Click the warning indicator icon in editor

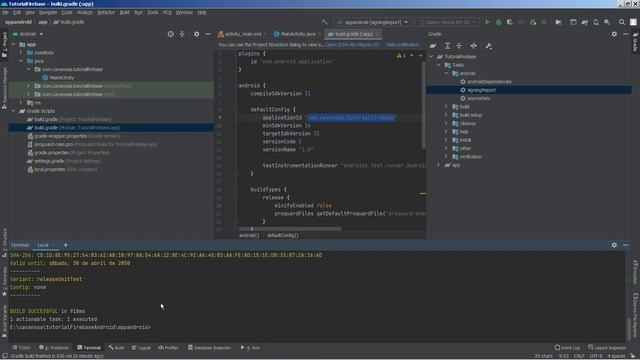pyautogui.click(x=401, y=56)
